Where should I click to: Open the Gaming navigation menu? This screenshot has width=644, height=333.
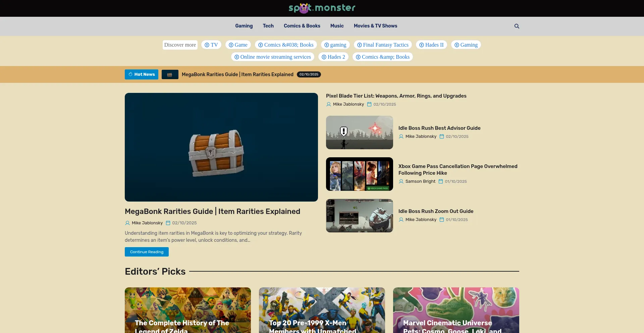coord(244,26)
